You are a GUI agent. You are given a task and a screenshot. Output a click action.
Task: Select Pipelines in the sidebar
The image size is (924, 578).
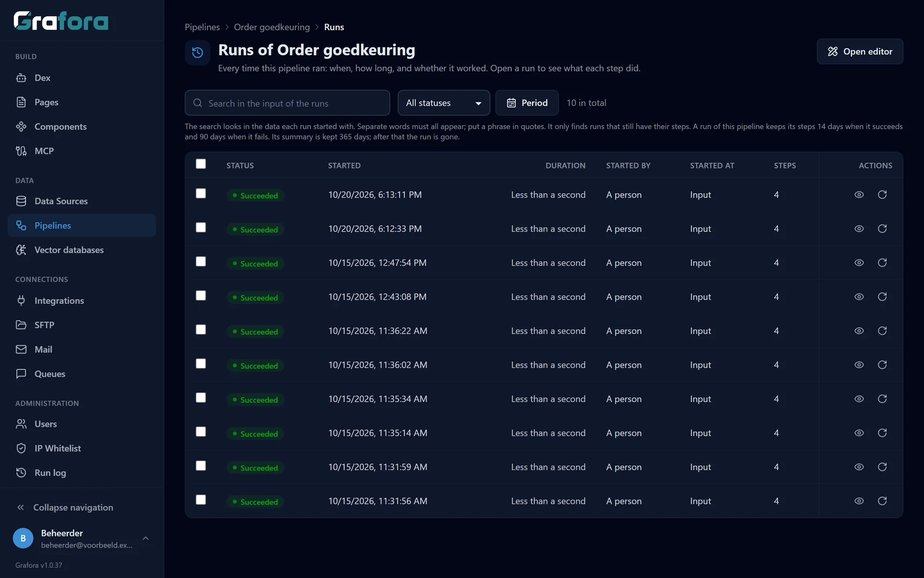82,225
